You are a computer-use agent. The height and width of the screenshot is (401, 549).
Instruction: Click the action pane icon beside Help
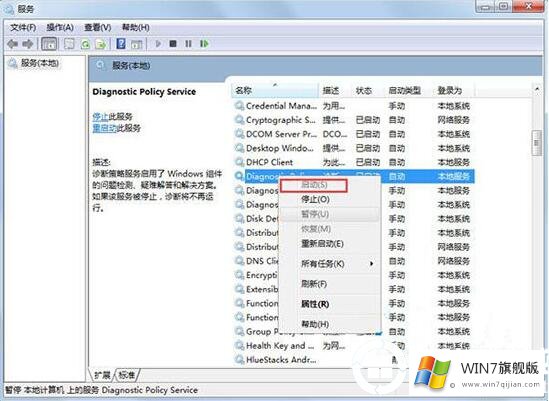pos(137,44)
